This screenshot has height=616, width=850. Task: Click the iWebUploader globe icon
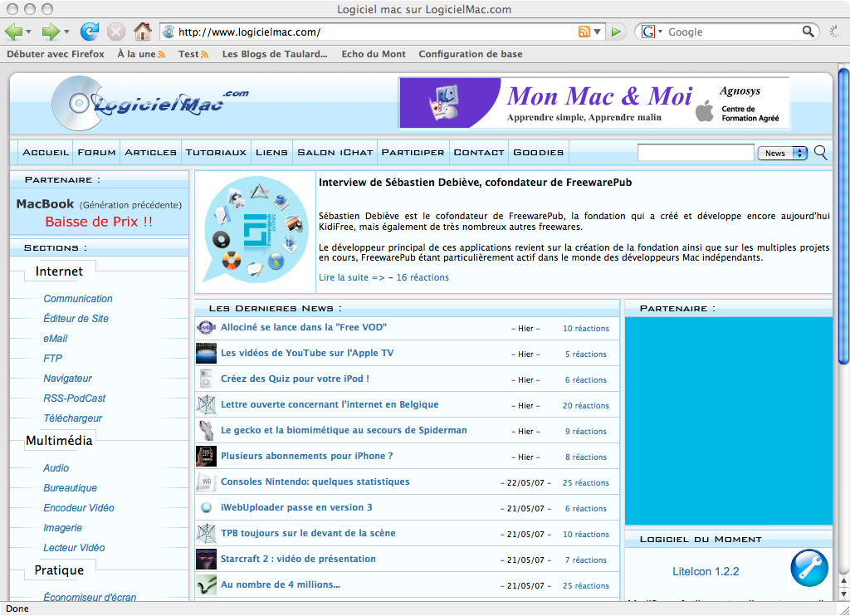206,507
